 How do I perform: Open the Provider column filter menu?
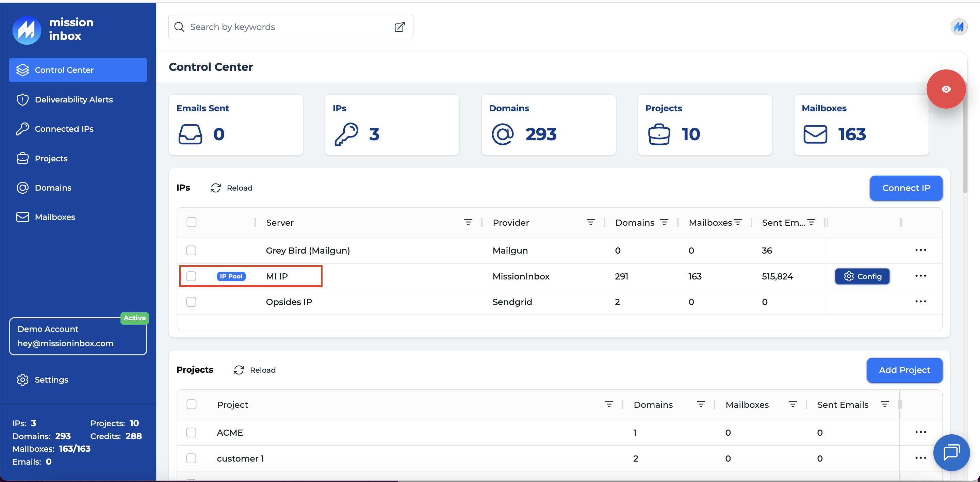click(x=590, y=222)
